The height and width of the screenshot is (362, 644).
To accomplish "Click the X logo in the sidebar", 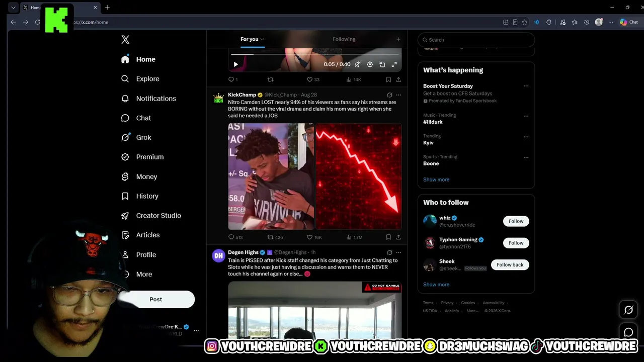I will [125, 40].
